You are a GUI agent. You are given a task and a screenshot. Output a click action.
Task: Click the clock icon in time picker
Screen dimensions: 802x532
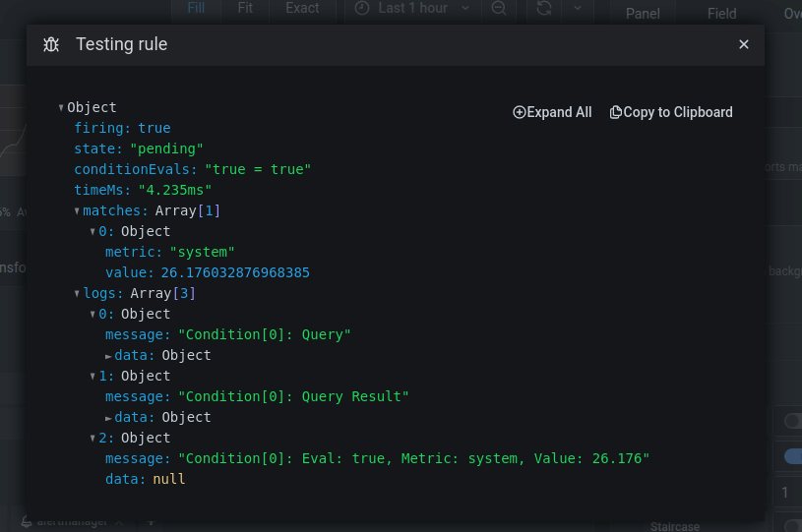click(x=362, y=8)
